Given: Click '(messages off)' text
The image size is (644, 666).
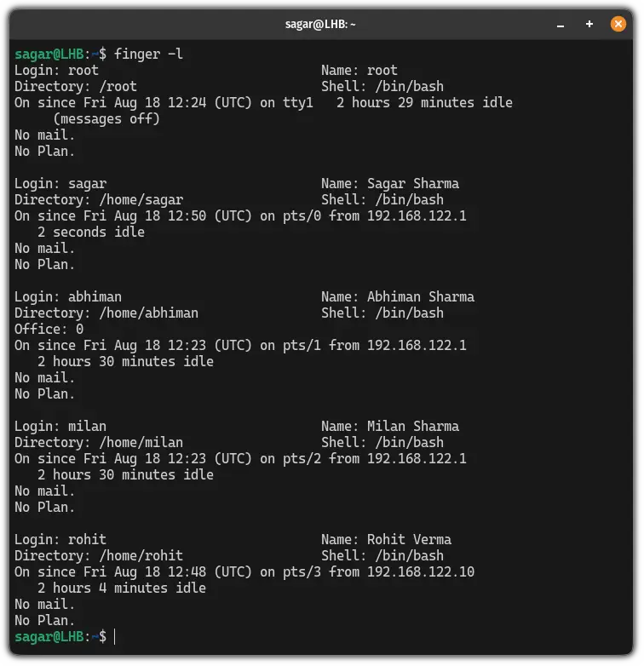Looking at the screenshot, I should tap(106, 119).
